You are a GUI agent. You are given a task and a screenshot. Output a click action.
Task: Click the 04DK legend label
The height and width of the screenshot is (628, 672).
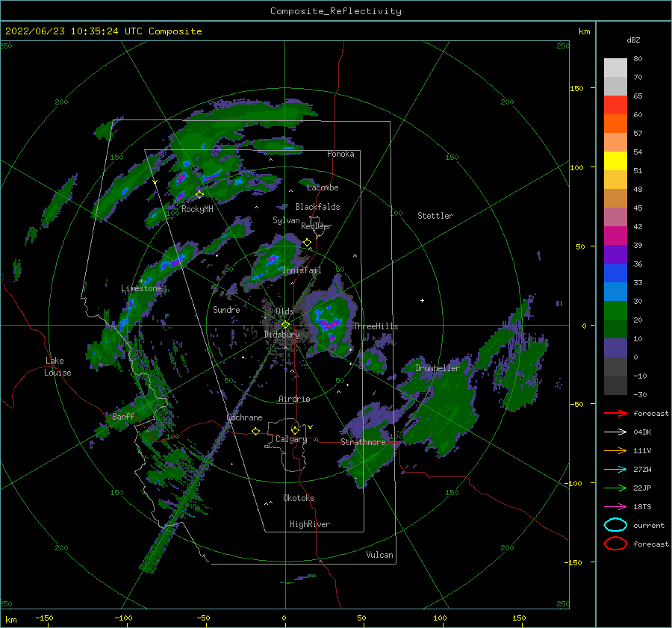tap(642, 432)
